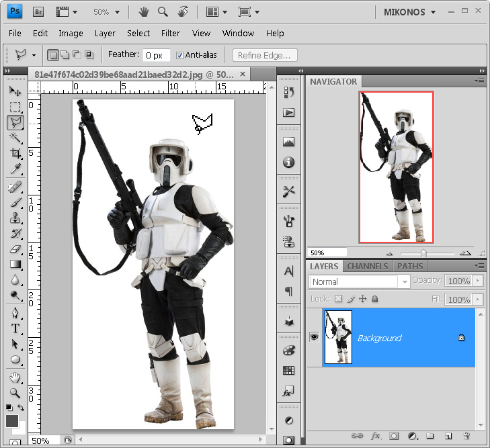490x448 pixels.
Task: Select the Brush tool
Action: click(15, 203)
